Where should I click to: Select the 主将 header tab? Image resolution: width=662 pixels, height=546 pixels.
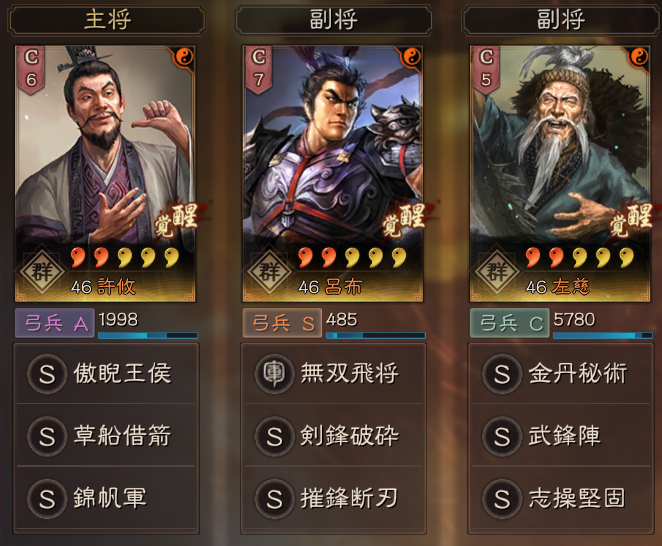tap(106, 20)
